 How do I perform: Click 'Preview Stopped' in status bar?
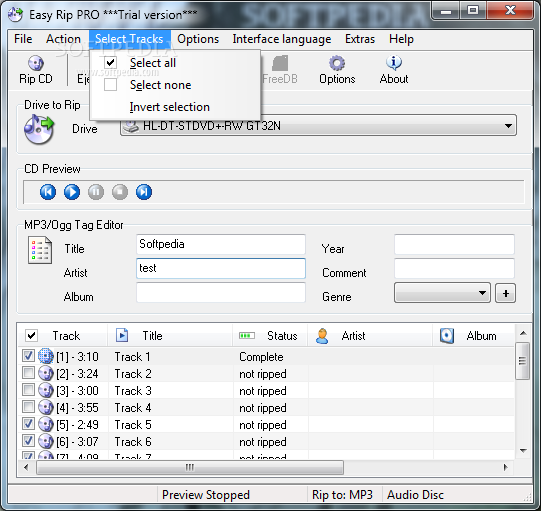pos(206,495)
